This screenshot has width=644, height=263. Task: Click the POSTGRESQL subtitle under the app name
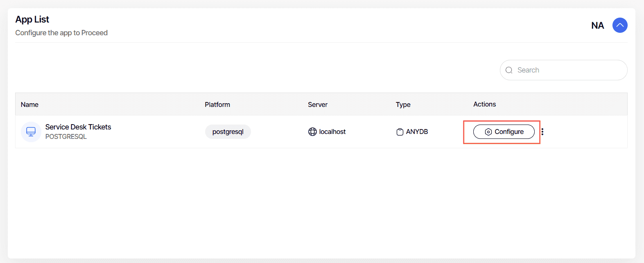pyautogui.click(x=66, y=137)
